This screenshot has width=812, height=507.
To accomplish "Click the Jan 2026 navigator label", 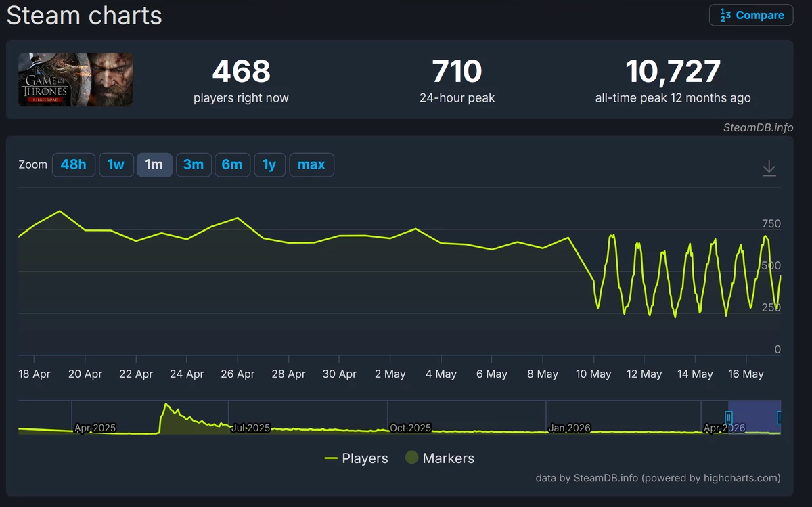I will click(x=569, y=428).
